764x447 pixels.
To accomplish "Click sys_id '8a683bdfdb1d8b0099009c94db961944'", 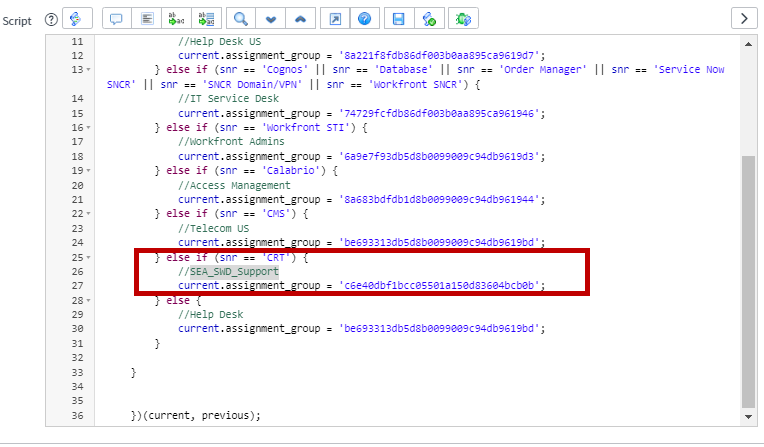I will click(439, 199).
